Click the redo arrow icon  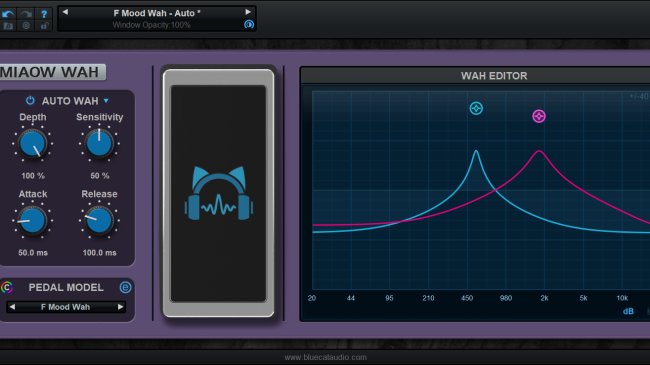26,14
